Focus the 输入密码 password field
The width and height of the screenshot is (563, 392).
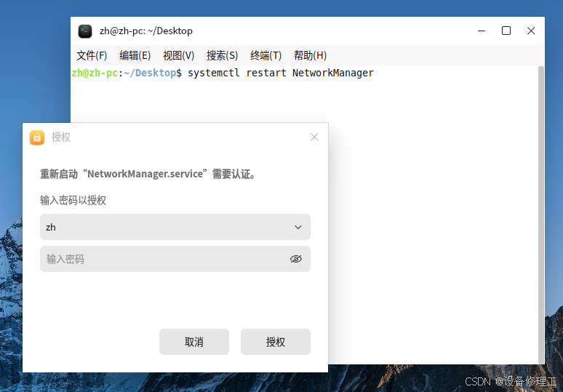[175, 259]
